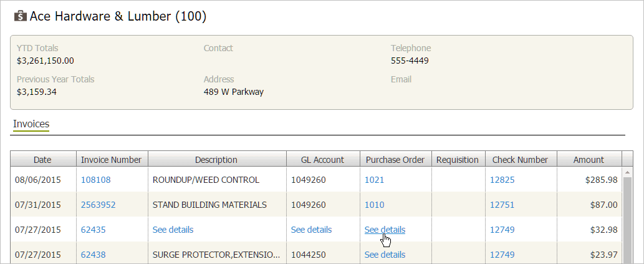Click the invoices table vertical scrollbar
The image size is (644, 264).
pyautogui.click(x=627, y=220)
